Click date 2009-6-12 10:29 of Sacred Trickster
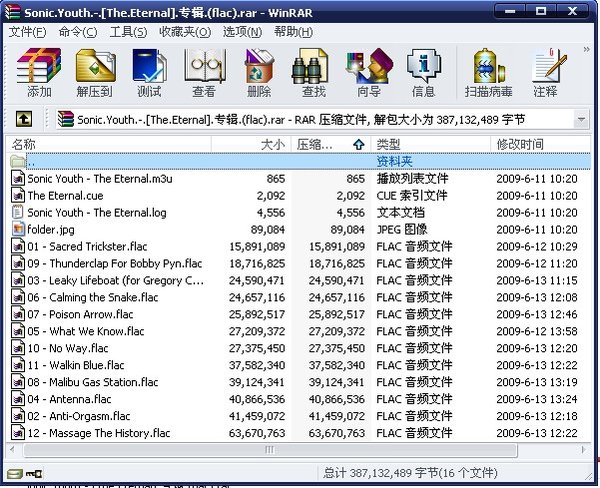 click(536, 246)
